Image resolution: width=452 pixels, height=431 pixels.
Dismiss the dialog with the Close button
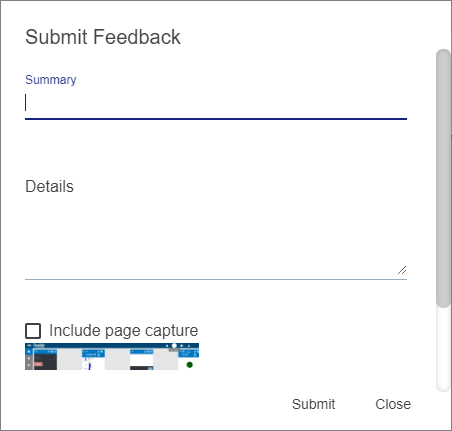(x=393, y=404)
